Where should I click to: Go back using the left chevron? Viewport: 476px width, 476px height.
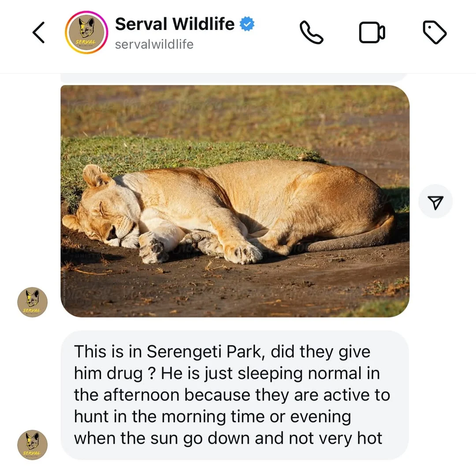pyautogui.click(x=39, y=33)
